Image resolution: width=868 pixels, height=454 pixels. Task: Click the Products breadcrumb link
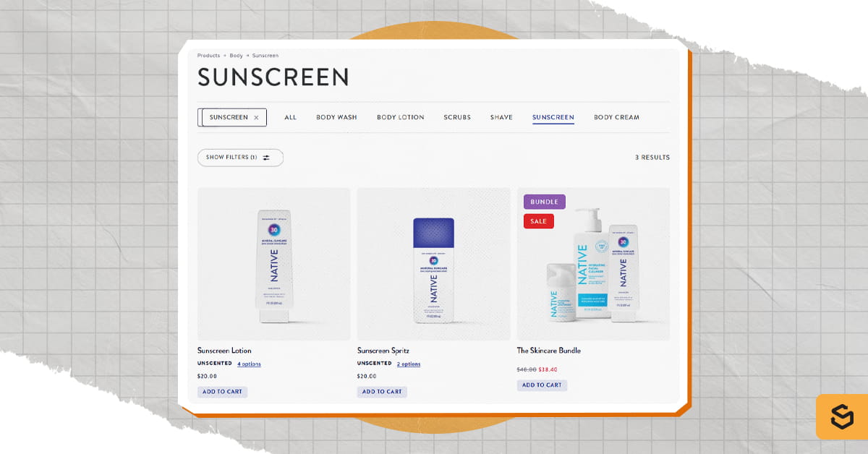click(208, 56)
